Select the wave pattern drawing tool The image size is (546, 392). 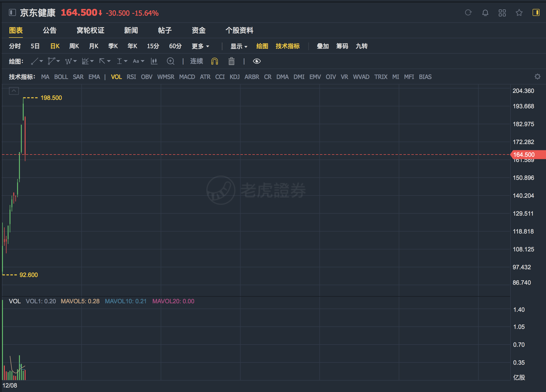click(68, 61)
